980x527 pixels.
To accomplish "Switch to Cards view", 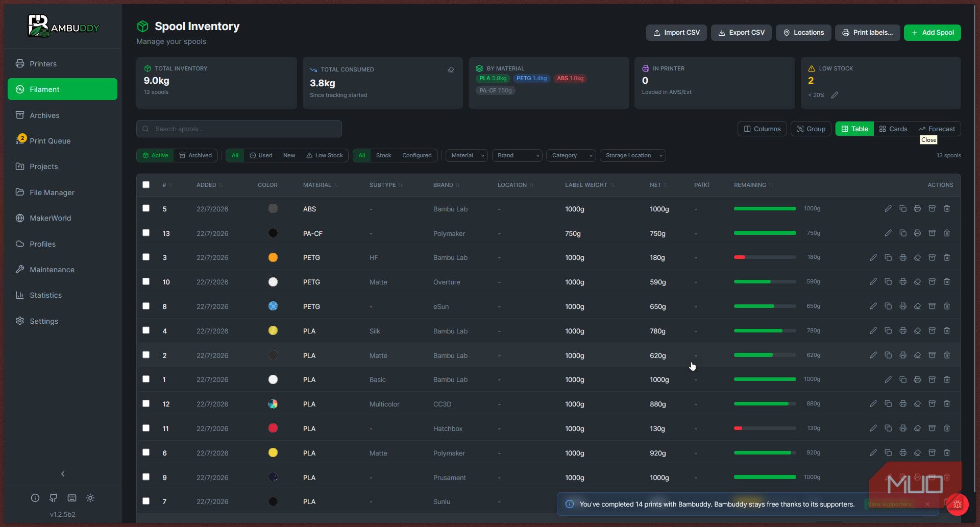I will pos(893,129).
